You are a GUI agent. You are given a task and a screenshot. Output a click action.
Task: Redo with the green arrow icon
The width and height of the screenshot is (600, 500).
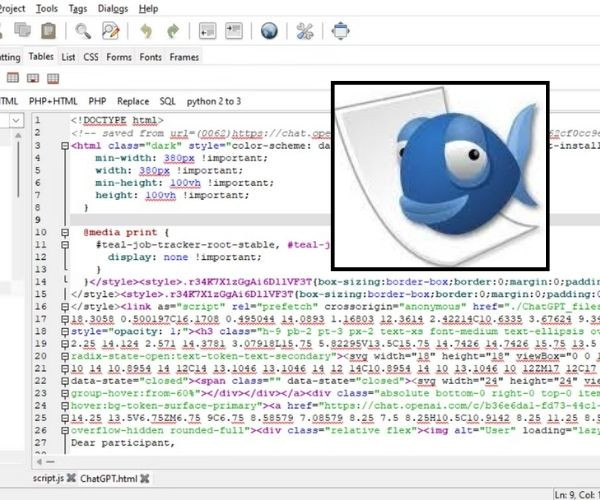(x=173, y=31)
